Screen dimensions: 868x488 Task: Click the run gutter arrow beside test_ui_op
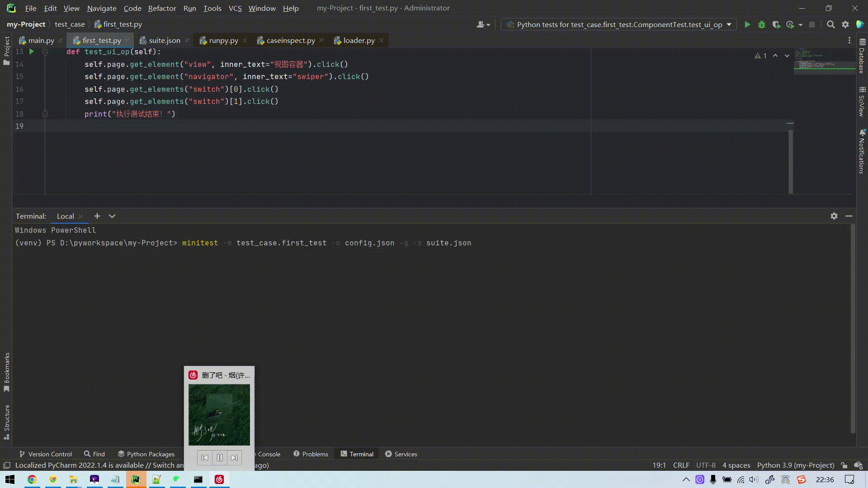click(x=32, y=52)
